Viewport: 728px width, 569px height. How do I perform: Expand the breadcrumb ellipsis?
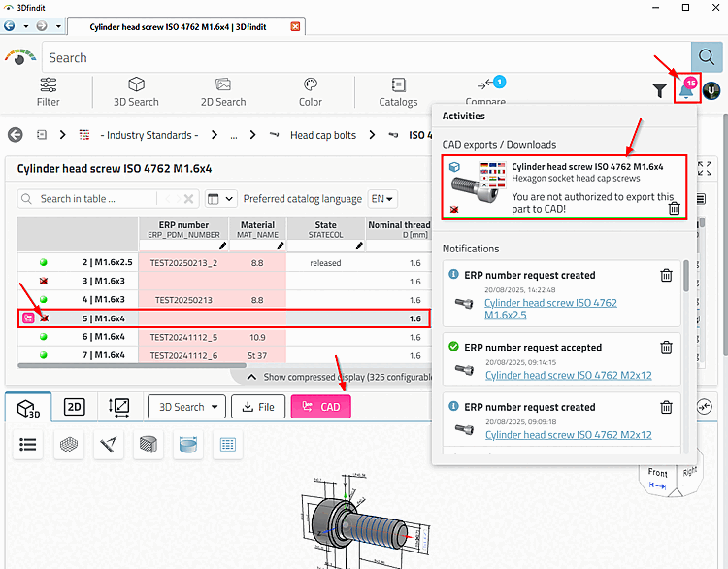(234, 135)
